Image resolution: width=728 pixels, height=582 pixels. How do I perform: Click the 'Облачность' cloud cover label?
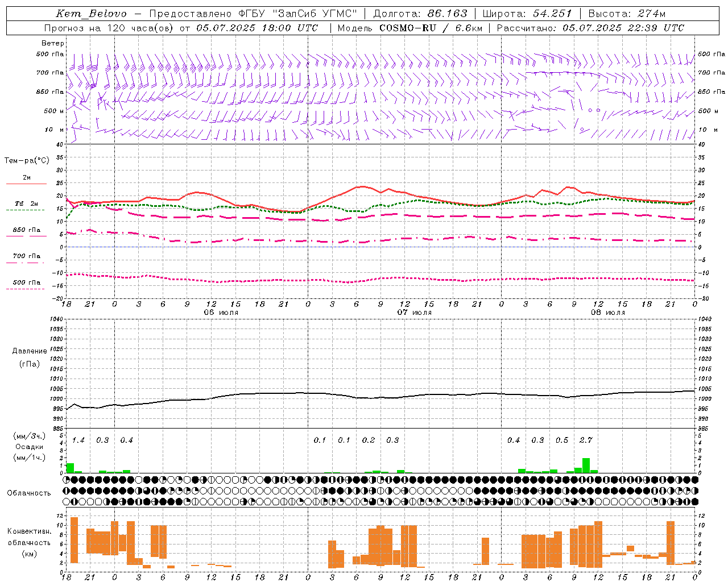(x=29, y=493)
